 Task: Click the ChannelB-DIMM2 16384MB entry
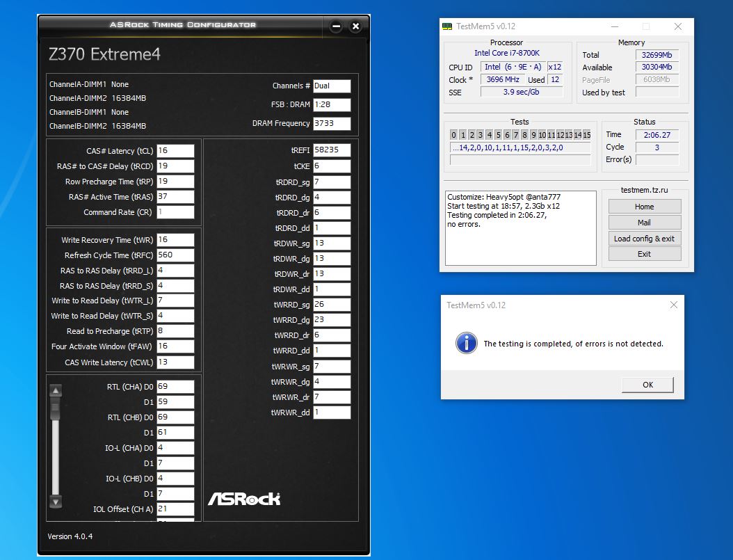(x=97, y=126)
